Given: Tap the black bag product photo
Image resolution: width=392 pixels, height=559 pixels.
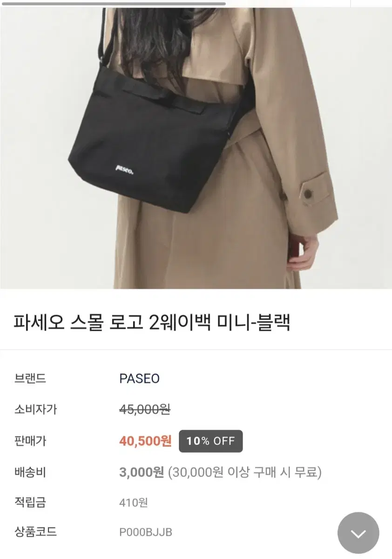Looking at the screenshot, I should pos(196,148).
